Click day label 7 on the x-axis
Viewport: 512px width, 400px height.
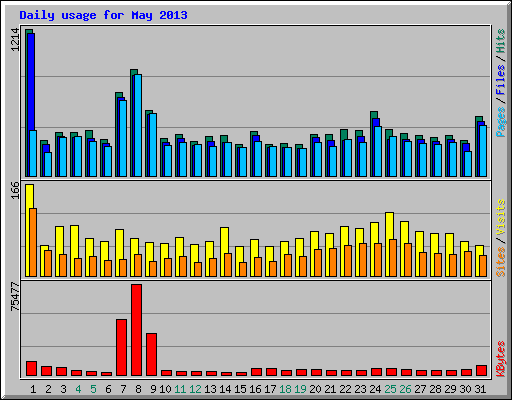click(123, 389)
